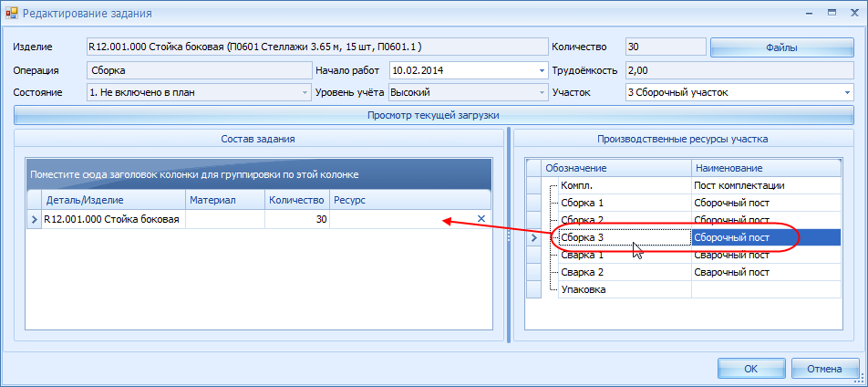
Task: Click the group-by panel of the task grid
Action: pyautogui.click(x=259, y=174)
